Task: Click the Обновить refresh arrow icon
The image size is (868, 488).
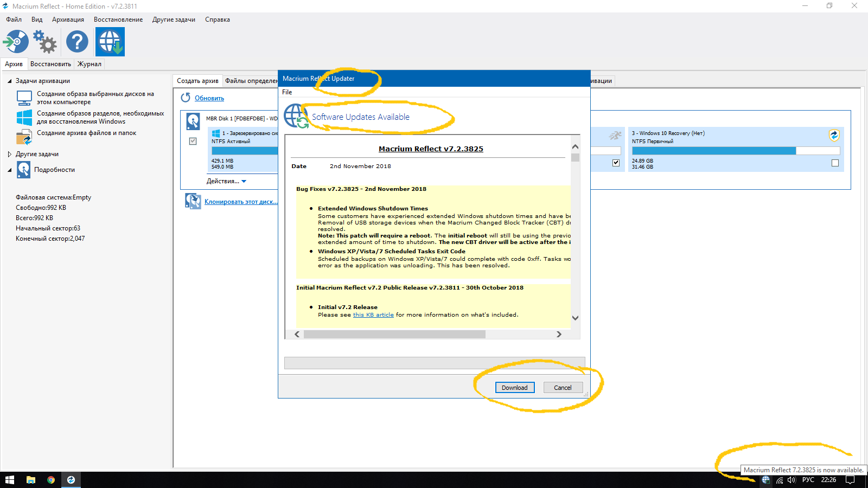Action: coord(186,98)
